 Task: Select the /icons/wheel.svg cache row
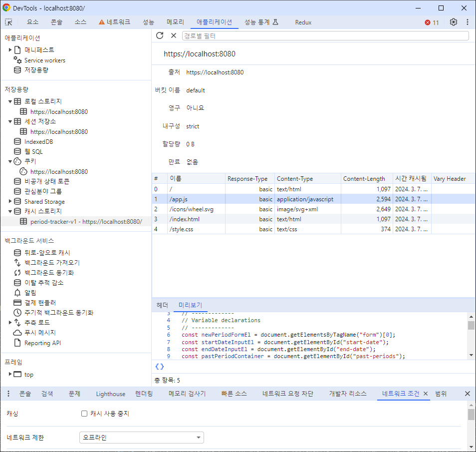tap(313, 209)
